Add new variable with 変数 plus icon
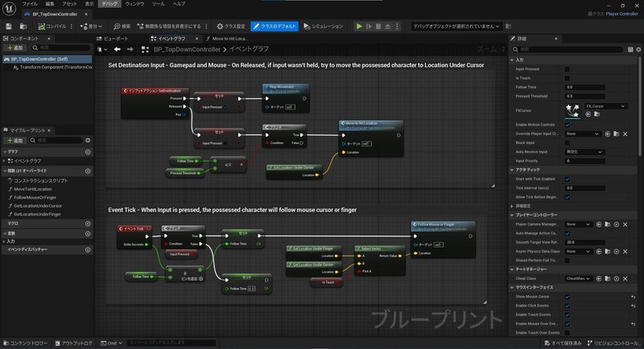 pos(88,233)
